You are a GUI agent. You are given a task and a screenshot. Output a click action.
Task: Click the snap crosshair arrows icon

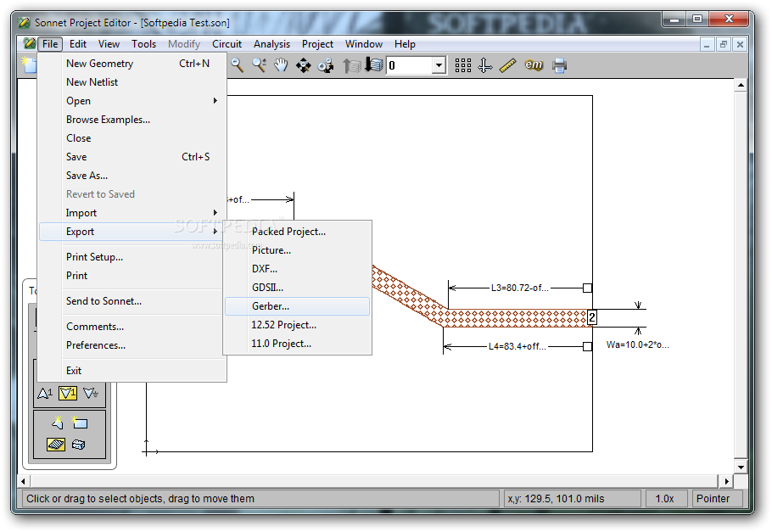pos(485,65)
